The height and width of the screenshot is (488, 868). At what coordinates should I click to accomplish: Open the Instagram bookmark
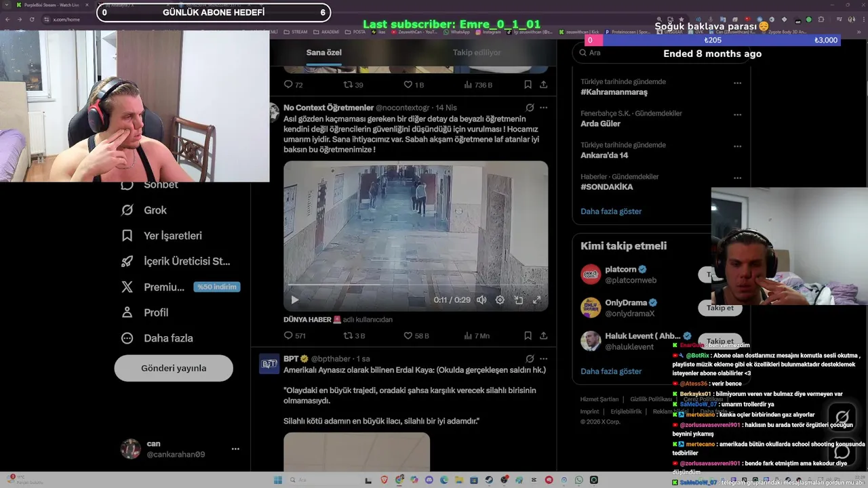tap(488, 32)
